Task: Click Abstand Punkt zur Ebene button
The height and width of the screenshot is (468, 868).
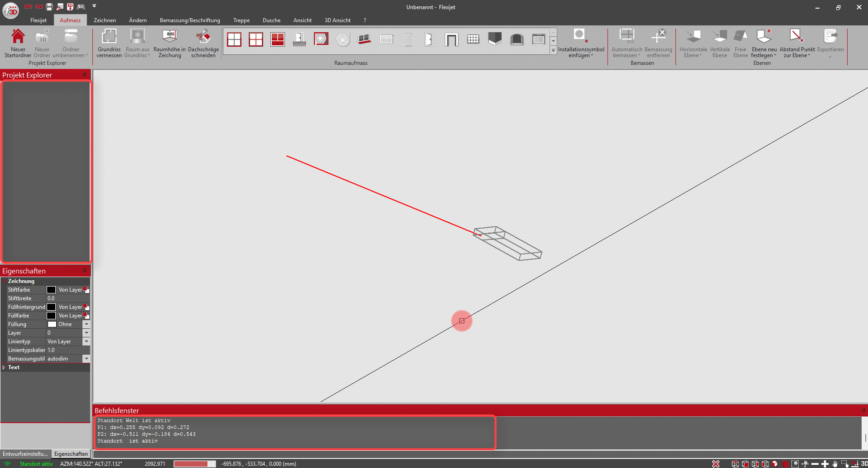Action: [797, 44]
